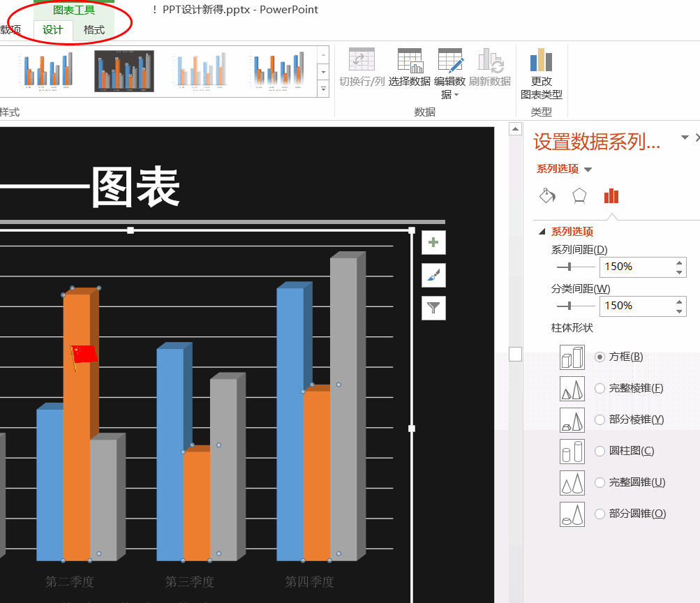Switch to the 设计 ribbon tab
Screen dimensions: 700x603
tap(53, 30)
